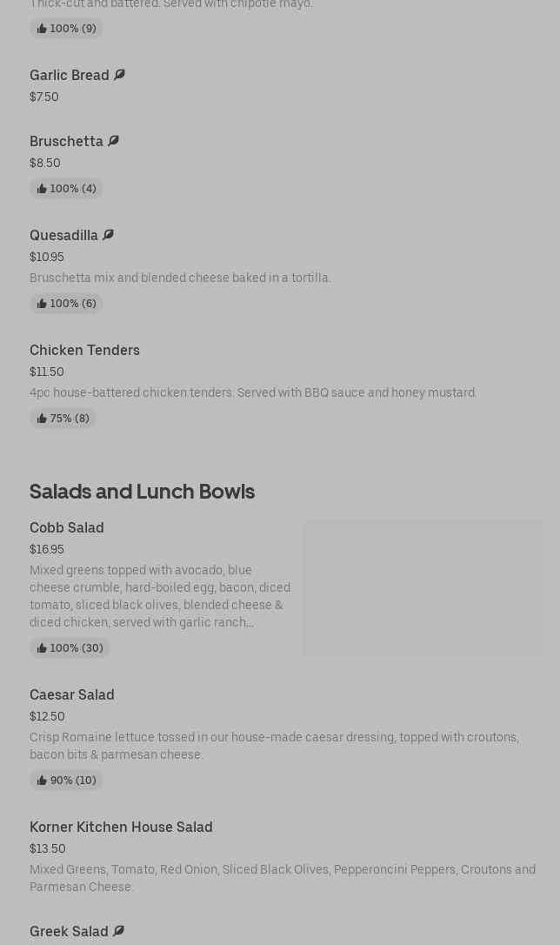560x945 pixels.
Task: Click thumbs-up icon on Quesadilla rating
Action: tap(42, 304)
